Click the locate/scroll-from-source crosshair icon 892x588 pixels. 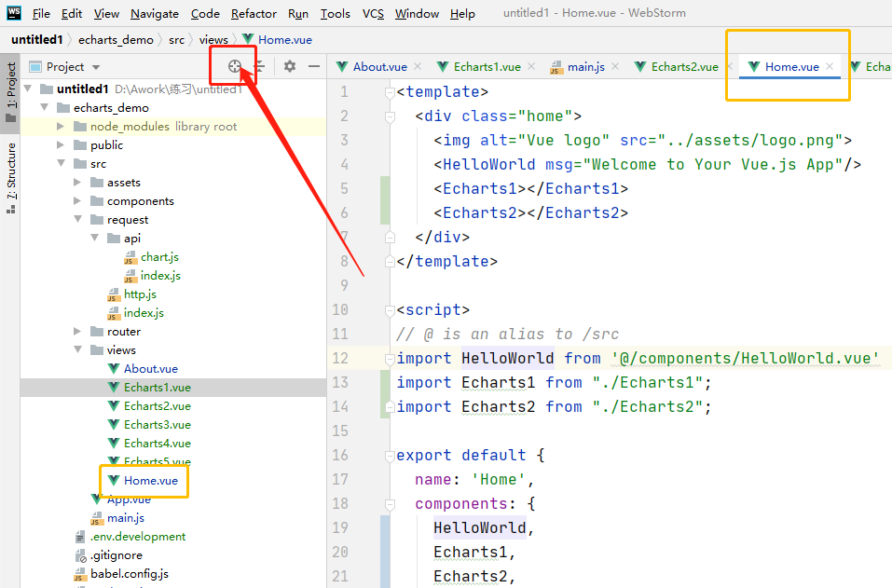234,66
